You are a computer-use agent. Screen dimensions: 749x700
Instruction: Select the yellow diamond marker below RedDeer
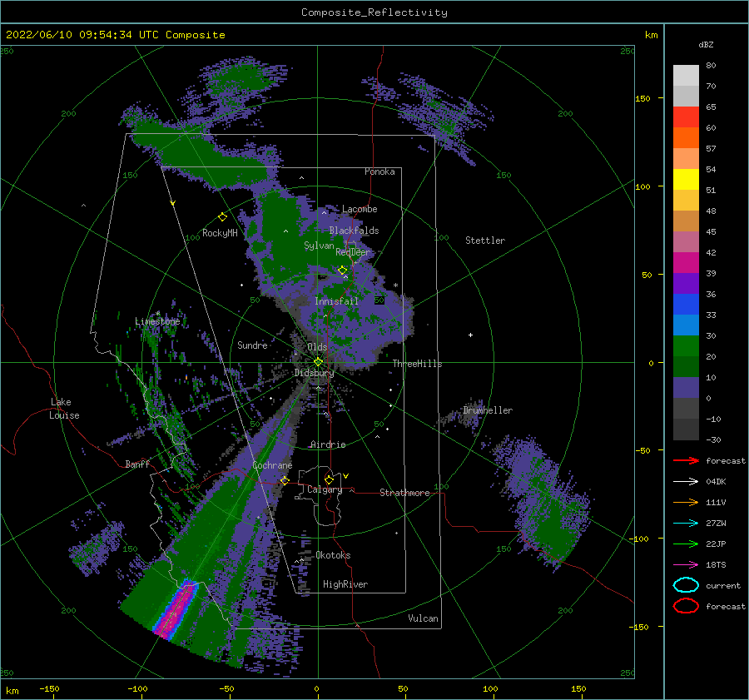pyautogui.click(x=343, y=271)
